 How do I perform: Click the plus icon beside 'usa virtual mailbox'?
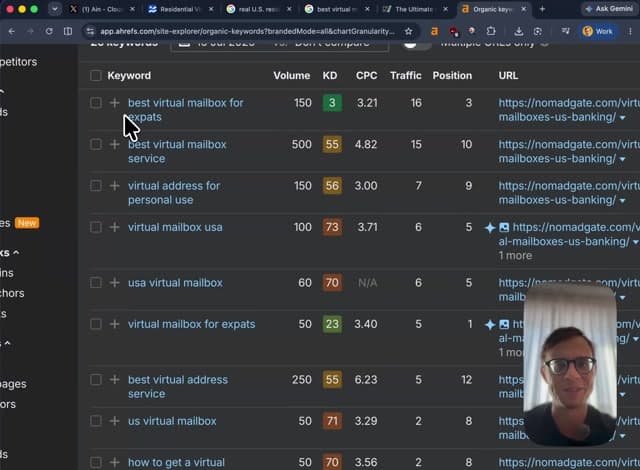pos(115,283)
